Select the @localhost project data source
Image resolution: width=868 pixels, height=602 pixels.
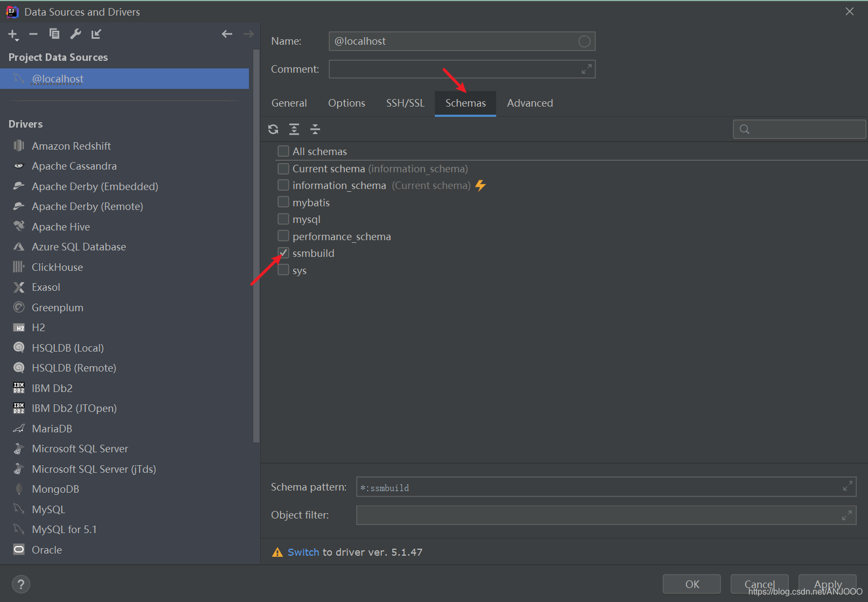[124, 79]
